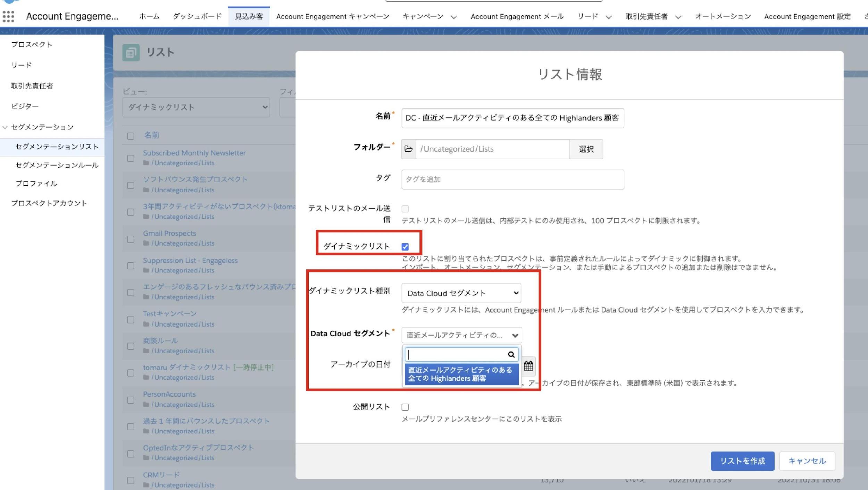Open the ダイナミックリスト種別 dropdown
The image size is (868, 490).
pos(461,293)
